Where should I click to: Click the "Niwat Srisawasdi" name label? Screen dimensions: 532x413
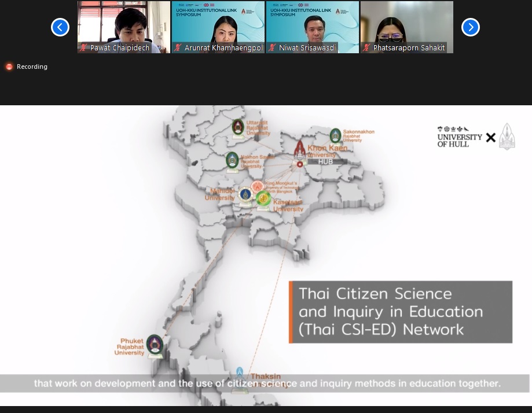point(307,48)
